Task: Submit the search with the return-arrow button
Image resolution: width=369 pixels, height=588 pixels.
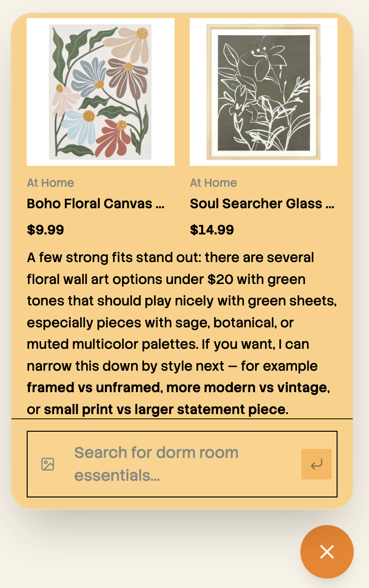Action: (x=317, y=464)
